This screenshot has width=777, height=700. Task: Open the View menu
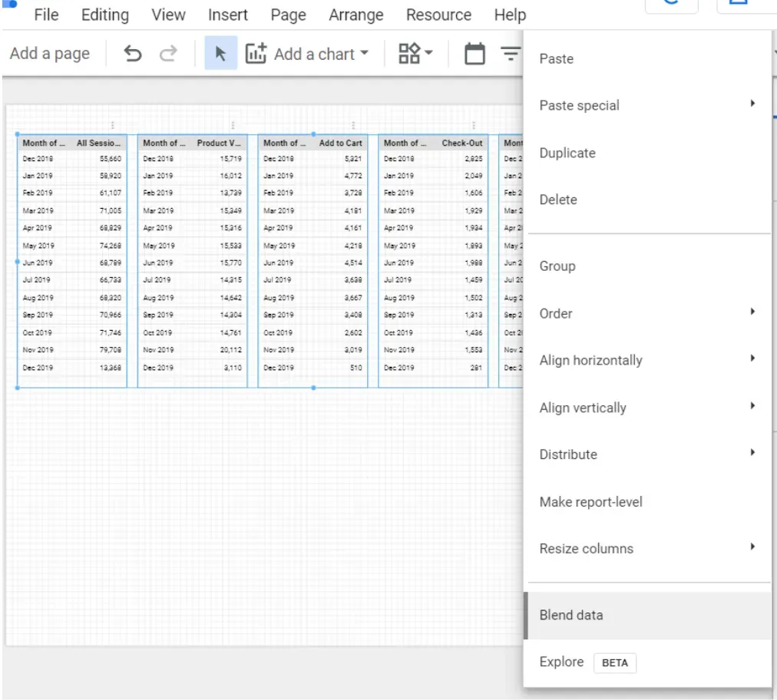pos(168,15)
